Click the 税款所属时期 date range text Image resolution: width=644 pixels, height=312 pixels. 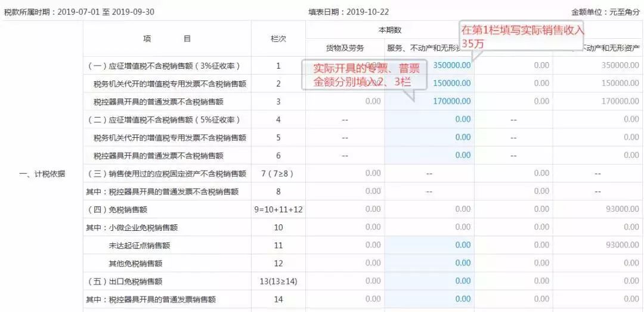[79, 12]
